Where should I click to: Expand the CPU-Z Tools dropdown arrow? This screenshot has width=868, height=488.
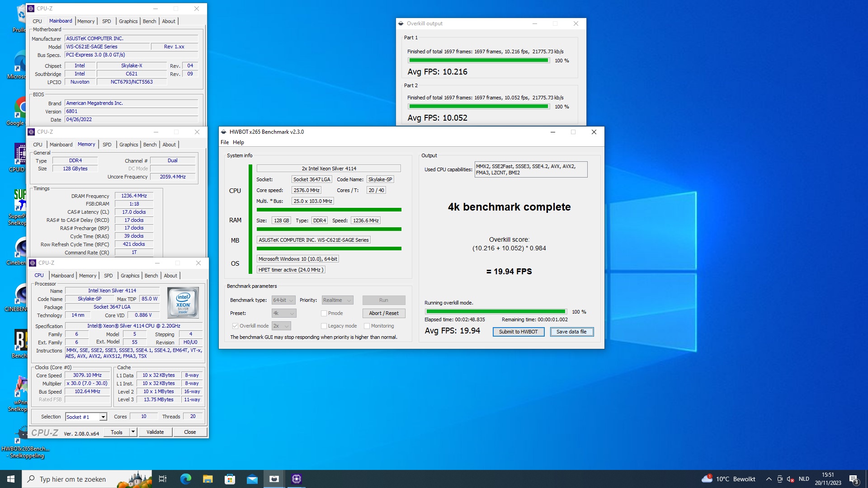pyautogui.click(x=133, y=432)
